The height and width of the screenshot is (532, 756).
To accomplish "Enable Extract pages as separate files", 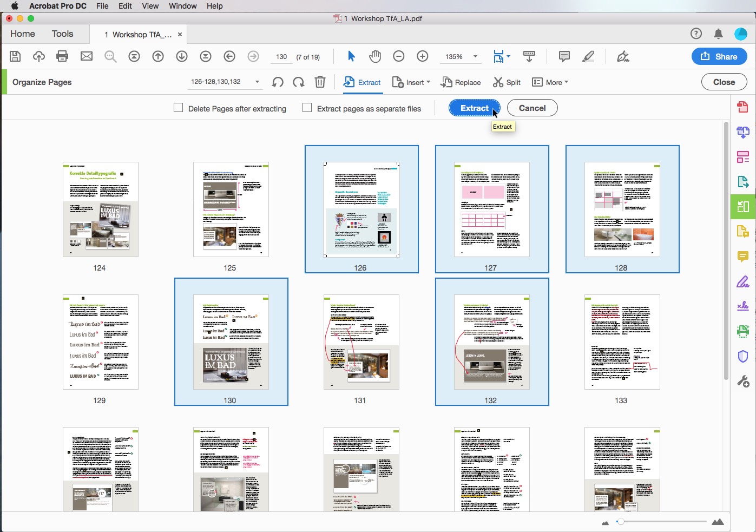I will click(307, 108).
